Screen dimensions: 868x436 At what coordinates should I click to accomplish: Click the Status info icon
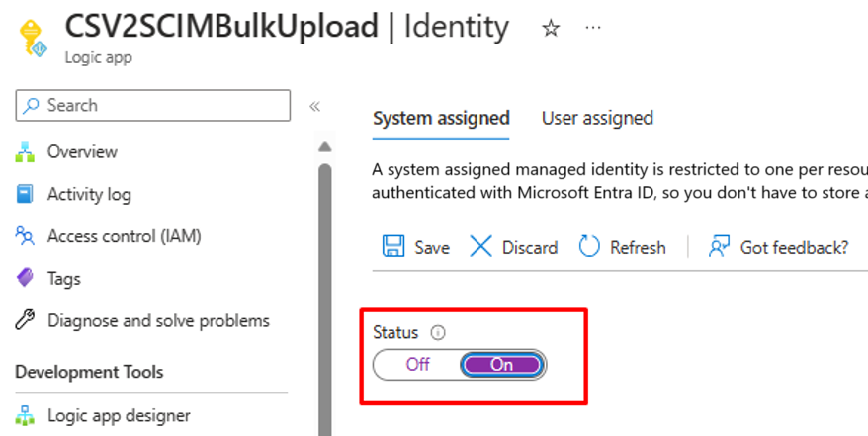click(x=438, y=333)
